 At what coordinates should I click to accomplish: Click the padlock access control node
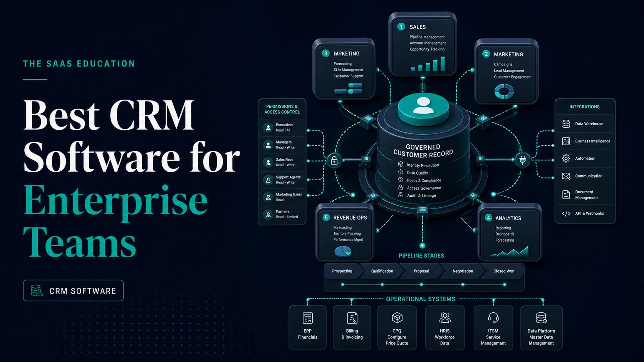(x=334, y=160)
